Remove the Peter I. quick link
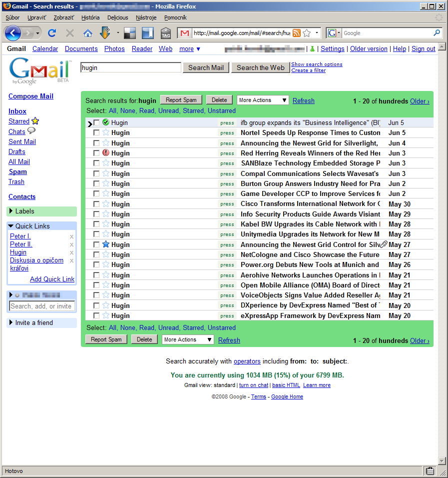The image size is (448, 478). pyautogui.click(x=71, y=236)
